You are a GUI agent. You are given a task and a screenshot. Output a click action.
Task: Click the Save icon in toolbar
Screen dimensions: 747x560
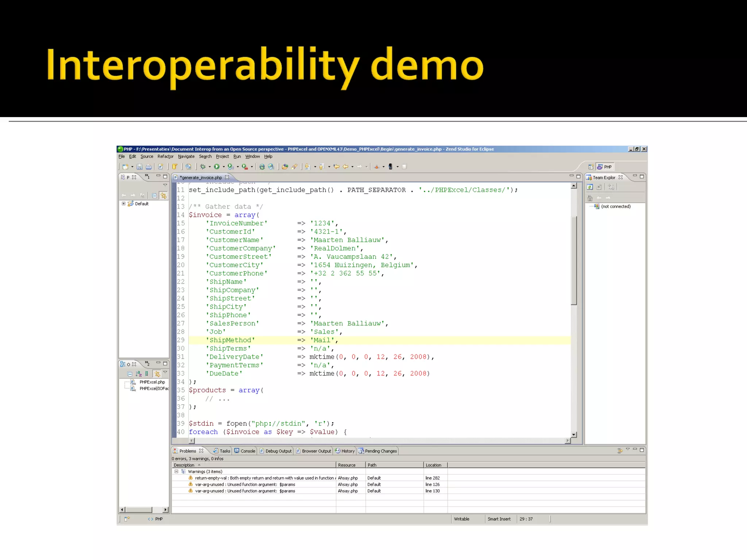(139, 167)
